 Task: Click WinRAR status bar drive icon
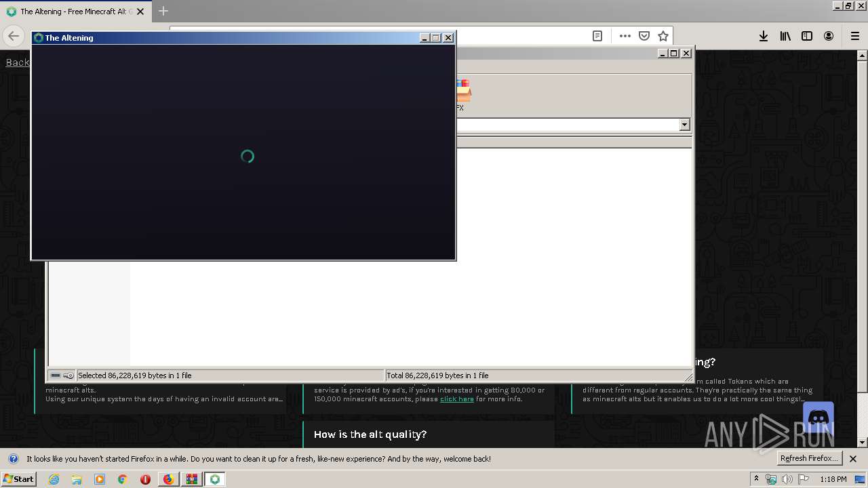(x=56, y=375)
